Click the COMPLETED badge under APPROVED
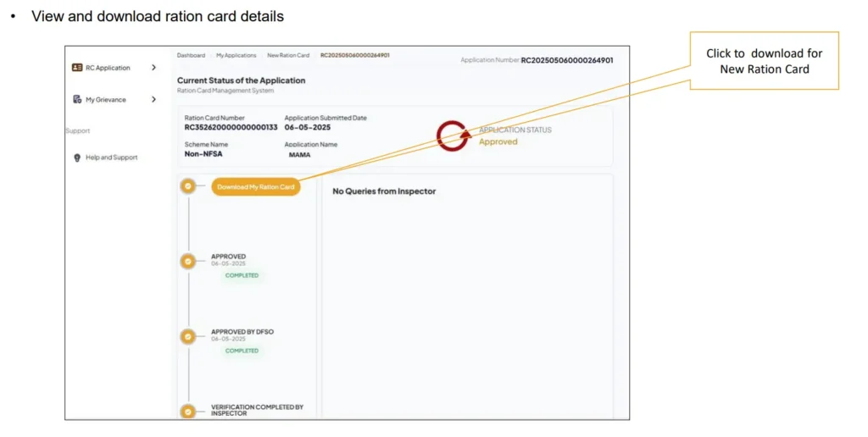The height and width of the screenshot is (437, 868). tap(242, 275)
